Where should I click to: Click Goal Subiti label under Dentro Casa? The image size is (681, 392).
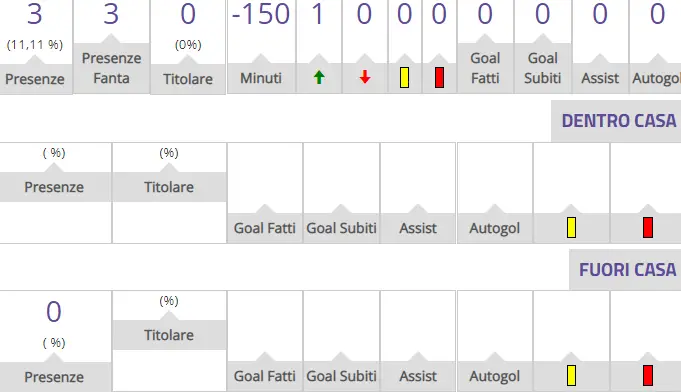[341, 228]
